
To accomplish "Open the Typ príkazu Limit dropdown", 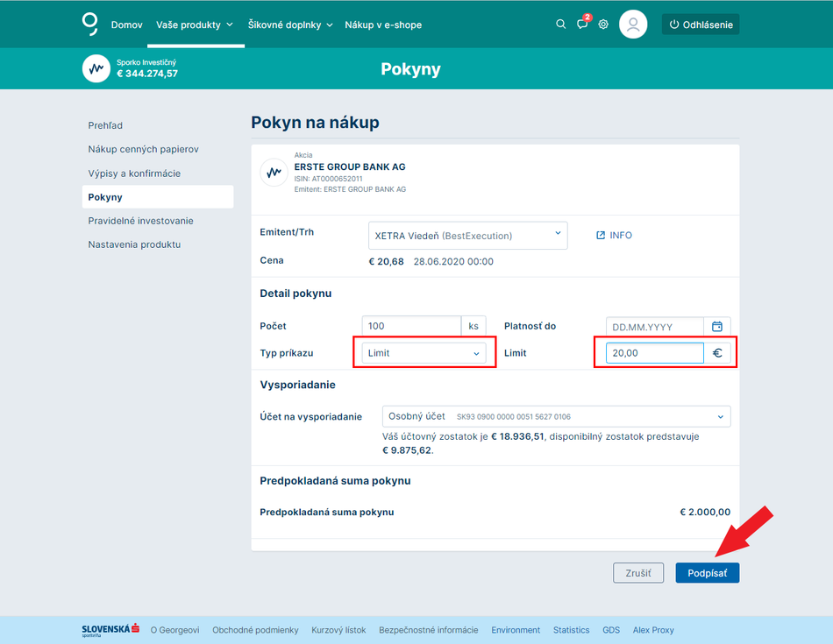I will click(x=424, y=353).
